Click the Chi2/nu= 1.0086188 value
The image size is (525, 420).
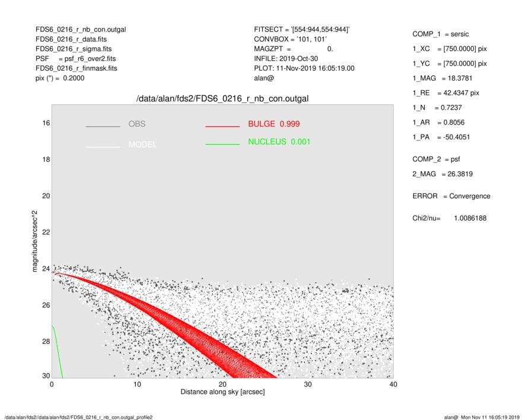(x=449, y=218)
